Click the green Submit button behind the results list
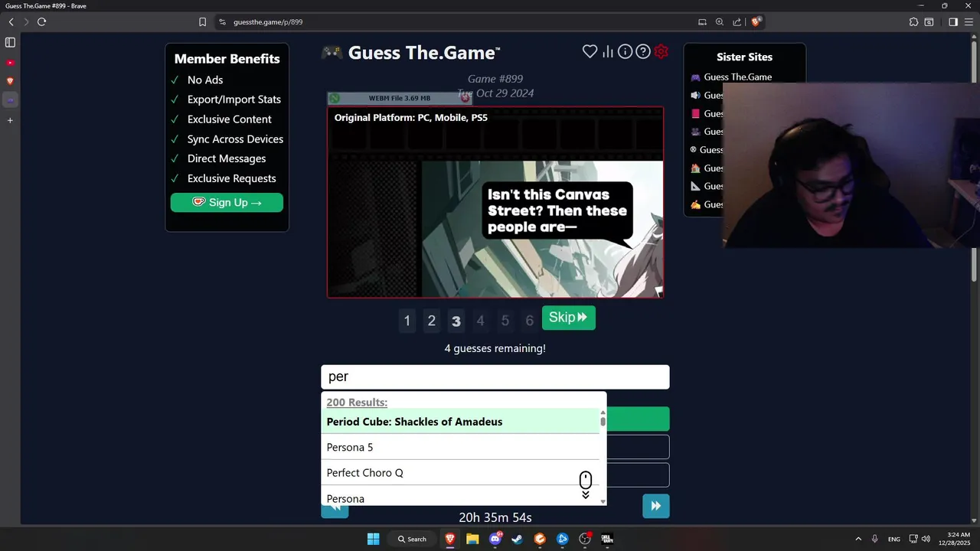The image size is (980, 551). 638,419
